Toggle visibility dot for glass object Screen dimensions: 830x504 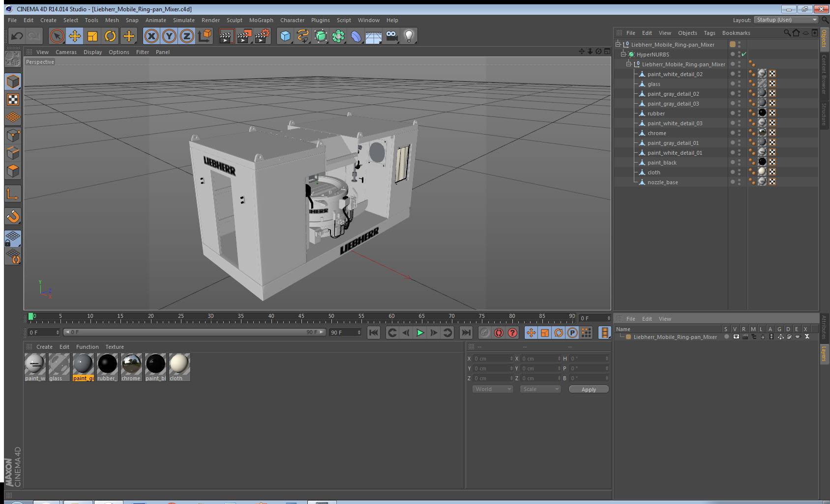pyautogui.click(x=732, y=84)
